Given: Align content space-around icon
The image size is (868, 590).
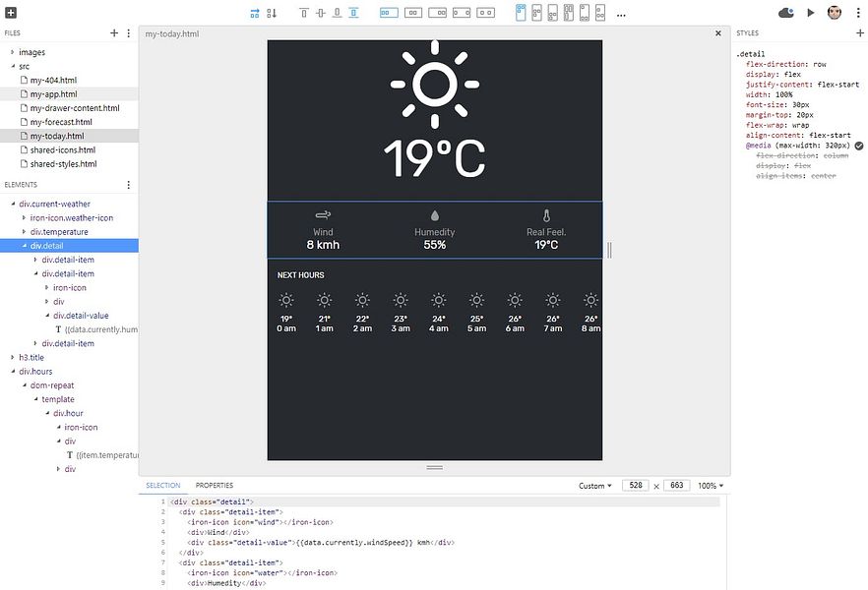Looking at the screenshot, I should (x=600, y=13).
